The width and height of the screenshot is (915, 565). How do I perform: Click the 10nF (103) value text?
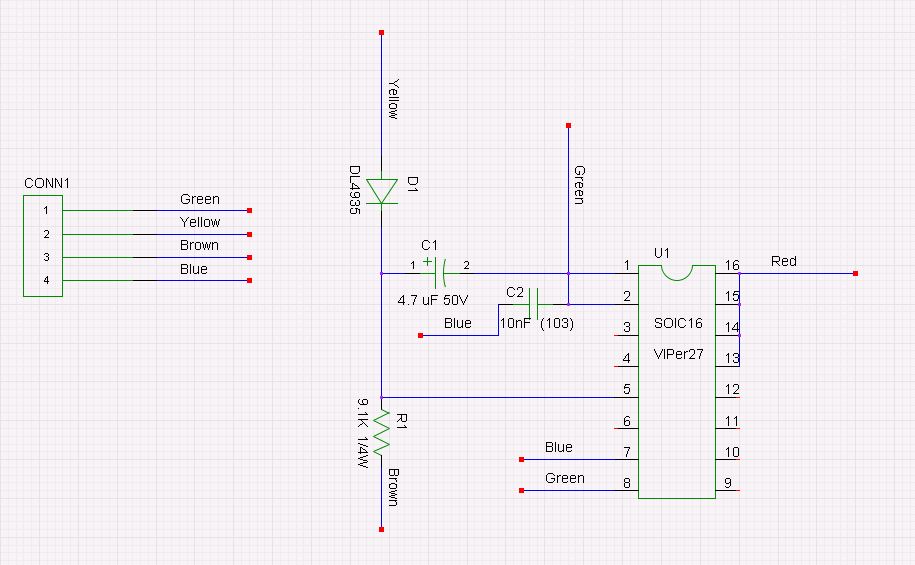coord(537,323)
